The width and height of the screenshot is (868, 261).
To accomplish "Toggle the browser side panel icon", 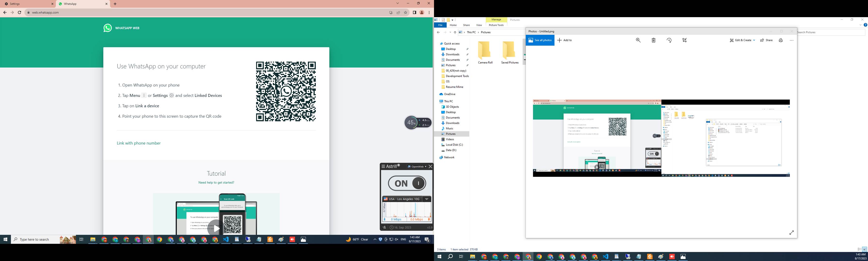I will [x=414, y=13].
